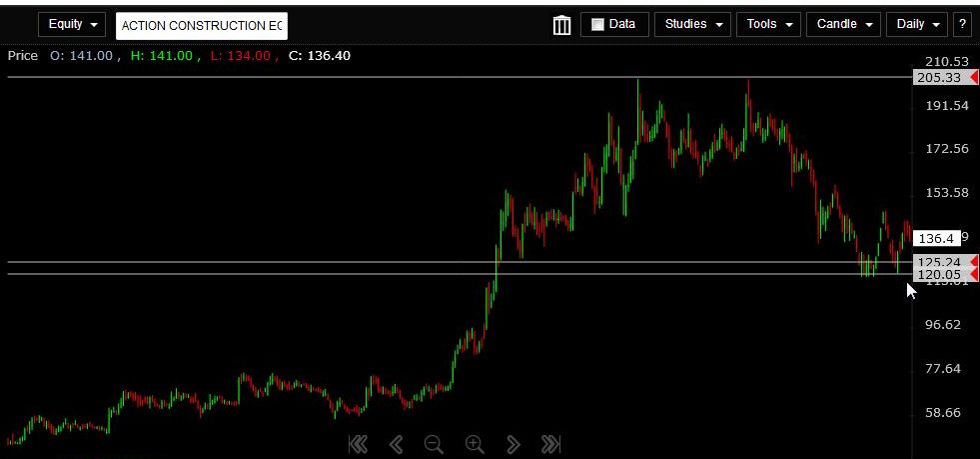Click the trash bin icon
Screen dimensions: 980x459
pos(561,25)
